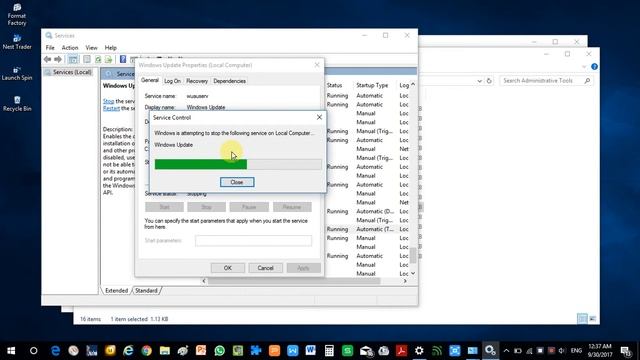640x360 pixels.
Task: Open Microsoft Edge from the taskbar
Action: [x=56, y=351]
